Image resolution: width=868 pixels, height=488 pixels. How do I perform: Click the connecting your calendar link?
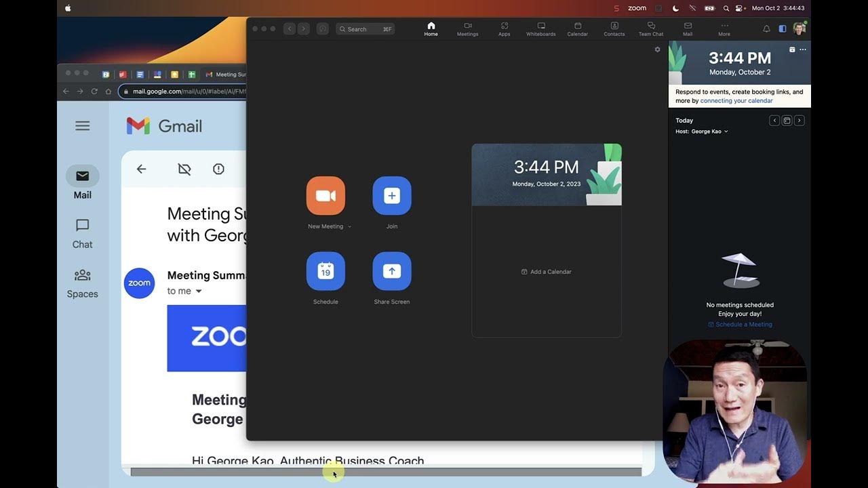tap(736, 101)
